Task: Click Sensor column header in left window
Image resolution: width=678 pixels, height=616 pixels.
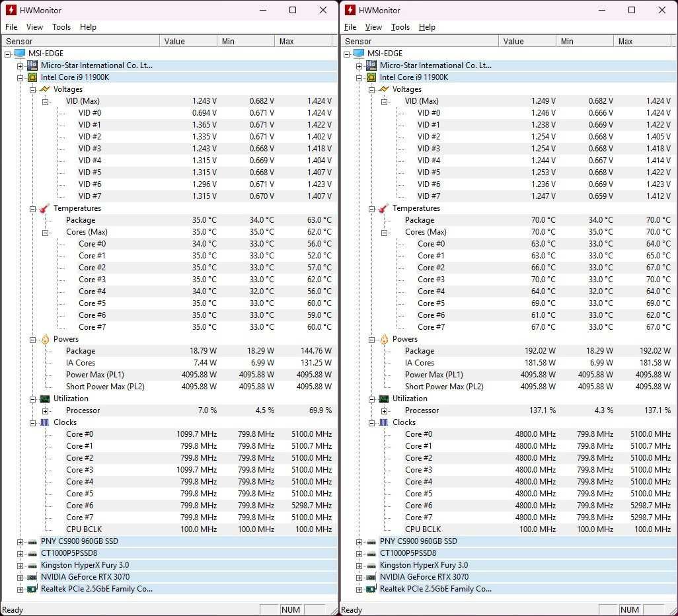Action: click(x=81, y=41)
